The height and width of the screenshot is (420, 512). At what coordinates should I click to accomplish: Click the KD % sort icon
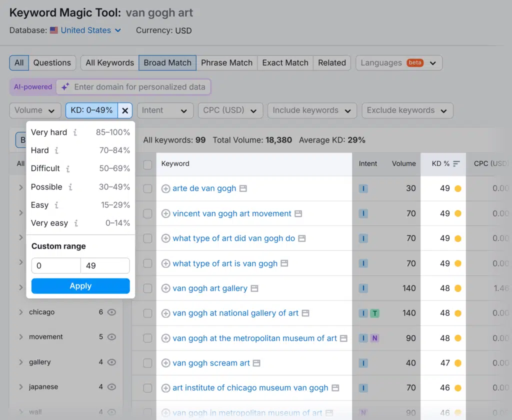coord(456,163)
